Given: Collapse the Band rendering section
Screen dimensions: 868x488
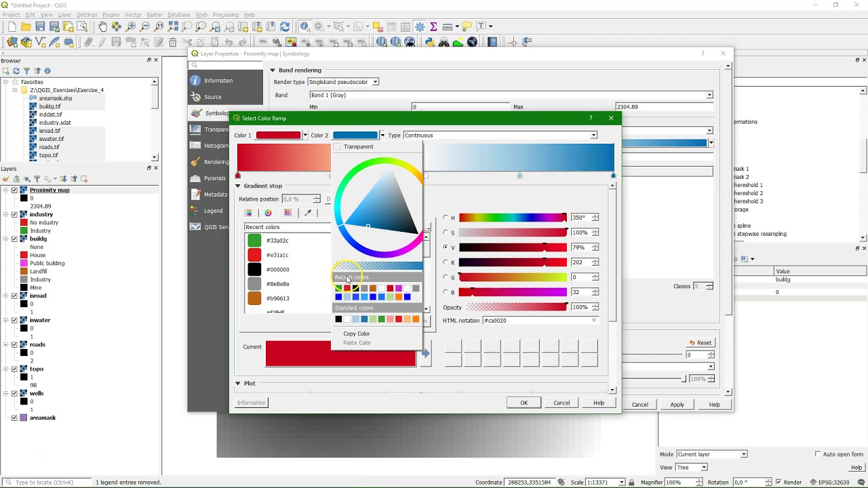Looking at the screenshot, I should [x=273, y=70].
